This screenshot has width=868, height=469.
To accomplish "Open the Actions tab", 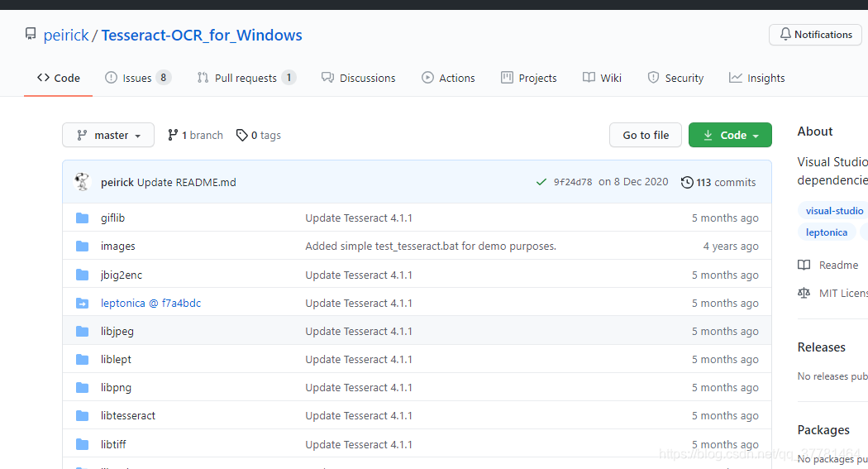I will coord(448,78).
